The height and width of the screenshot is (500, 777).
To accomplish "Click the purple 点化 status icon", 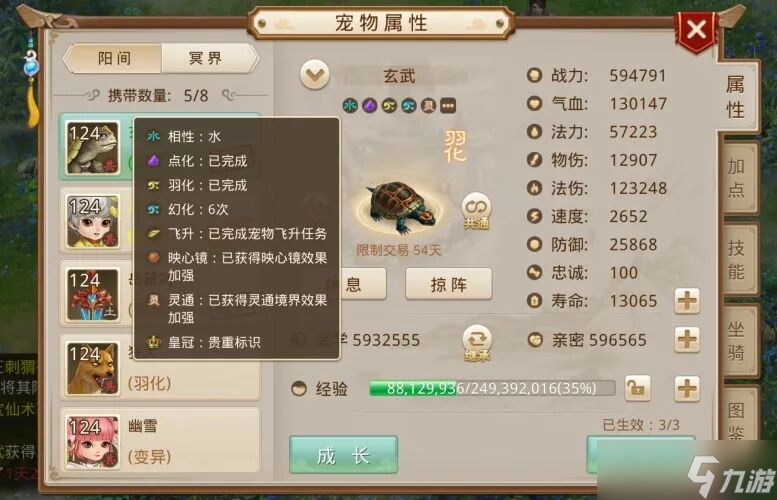I will pyautogui.click(x=369, y=106).
